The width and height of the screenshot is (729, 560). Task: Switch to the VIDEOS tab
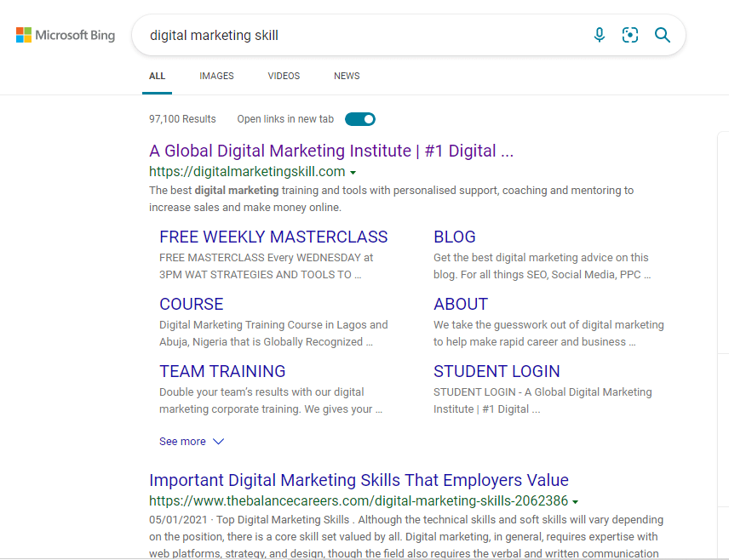point(284,76)
